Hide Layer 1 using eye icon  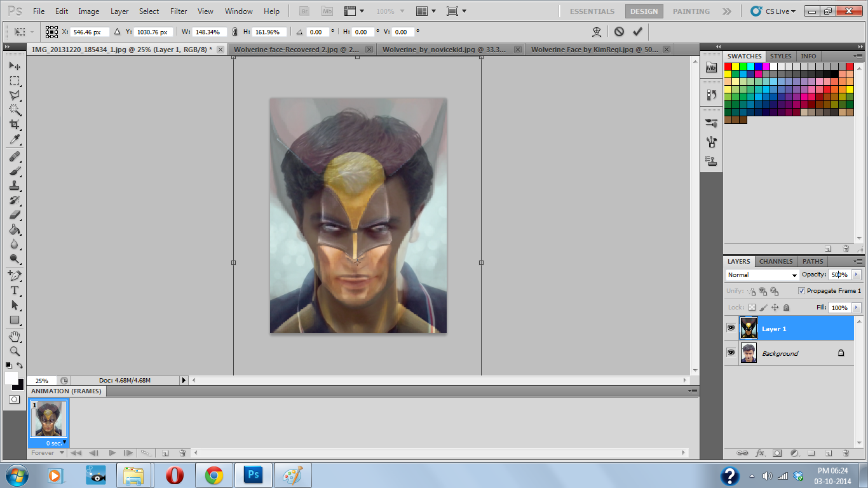click(x=731, y=329)
